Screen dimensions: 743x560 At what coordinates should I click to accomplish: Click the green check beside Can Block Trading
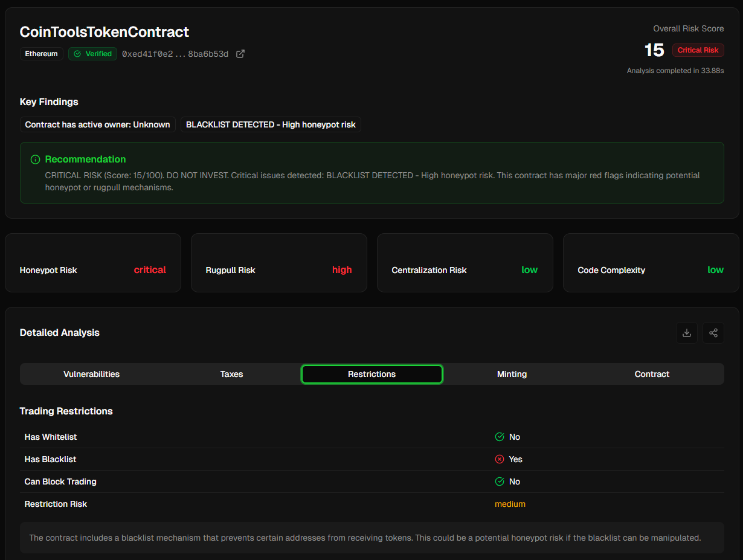tap(500, 481)
